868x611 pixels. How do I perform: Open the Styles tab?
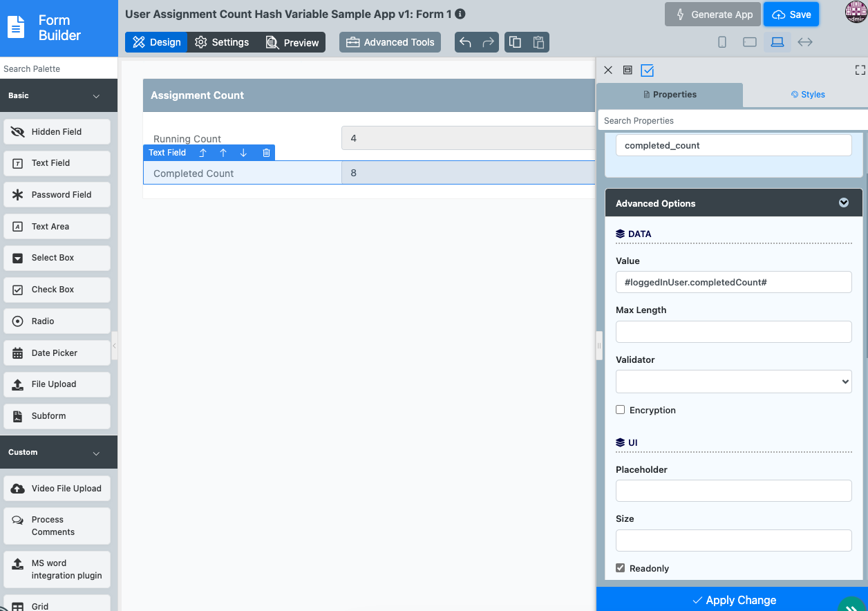(808, 95)
